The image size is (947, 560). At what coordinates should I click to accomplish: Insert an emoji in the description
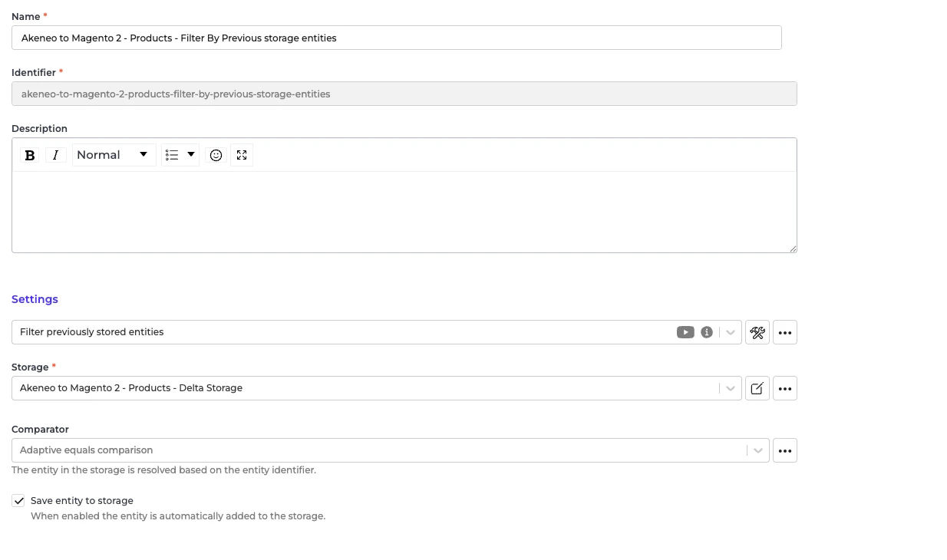(216, 155)
